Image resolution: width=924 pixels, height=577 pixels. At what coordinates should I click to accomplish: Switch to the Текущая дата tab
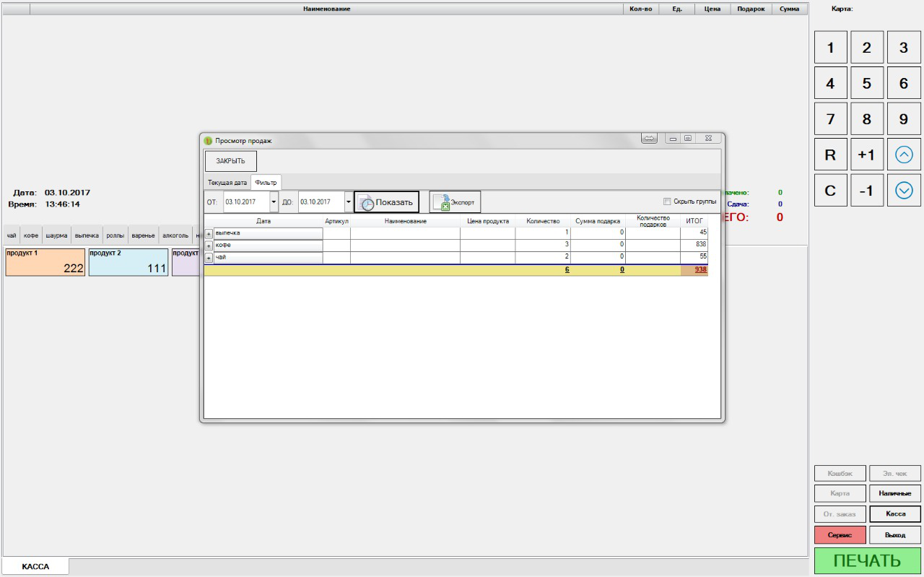coord(227,183)
